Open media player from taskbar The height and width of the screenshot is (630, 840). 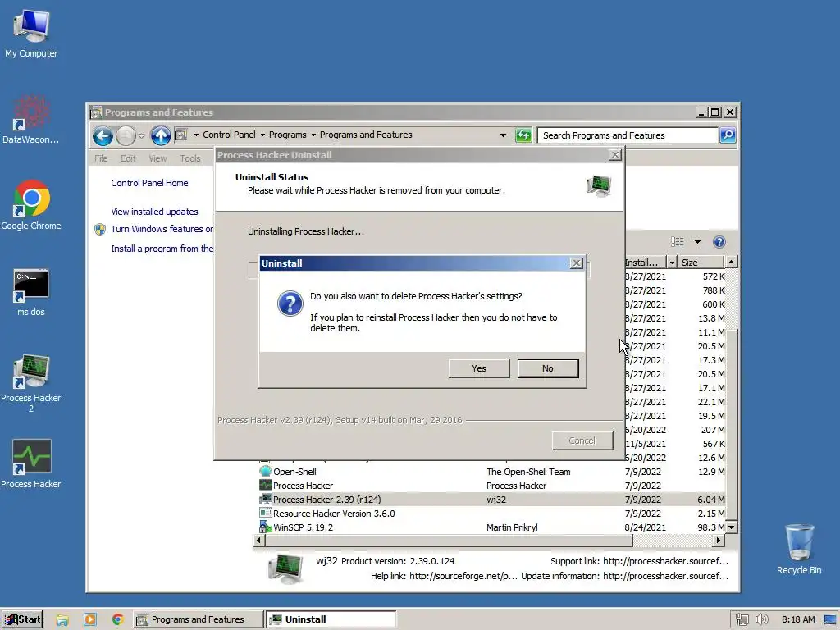coord(90,620)
